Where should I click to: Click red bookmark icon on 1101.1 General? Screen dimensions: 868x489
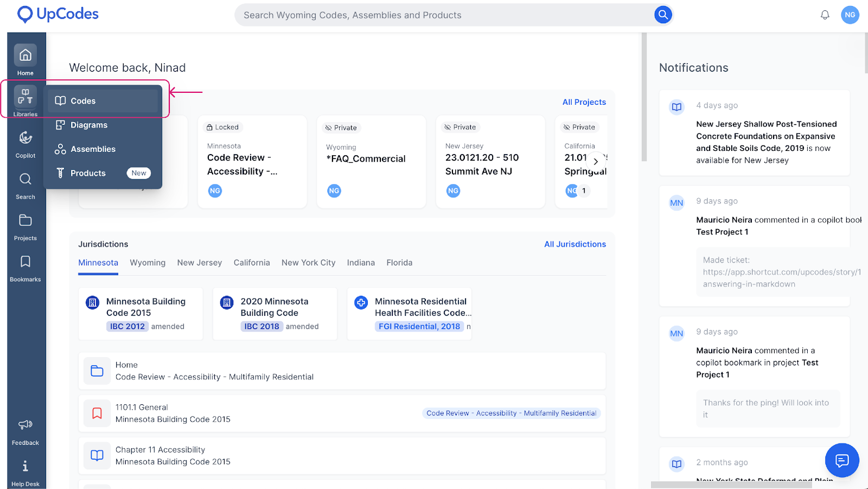point(97,414)
